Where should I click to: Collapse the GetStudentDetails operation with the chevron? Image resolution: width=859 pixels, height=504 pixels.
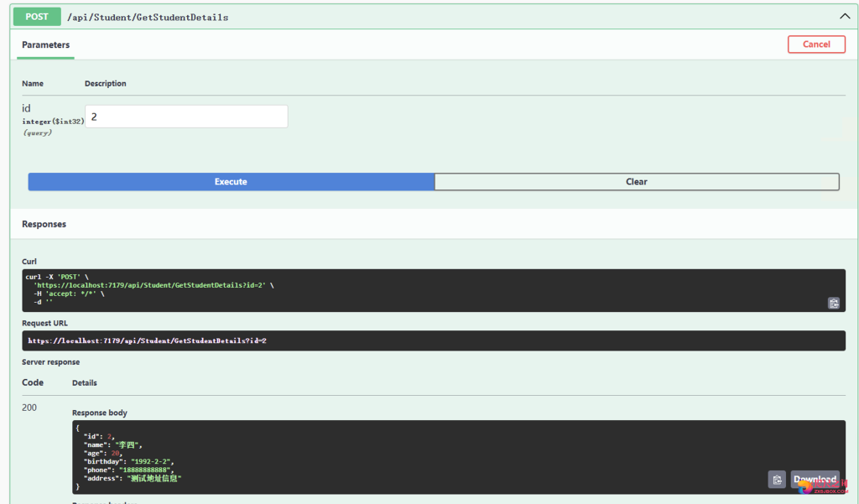tap(845, 17)
